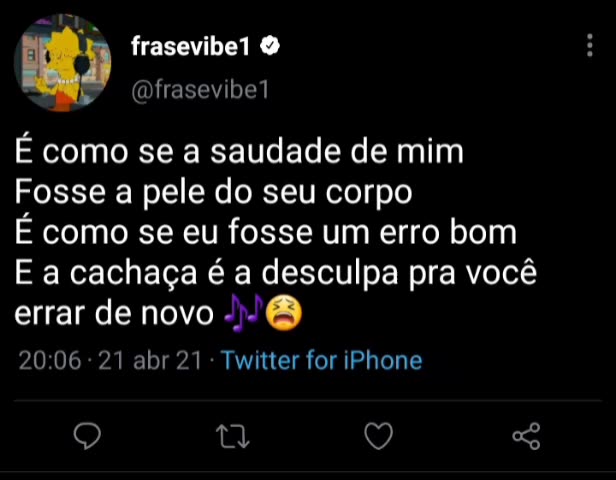Viewport: 616px width, 480px height.
Task: Retweet the frasevibe1 post
Action: (x=233, y=436)
